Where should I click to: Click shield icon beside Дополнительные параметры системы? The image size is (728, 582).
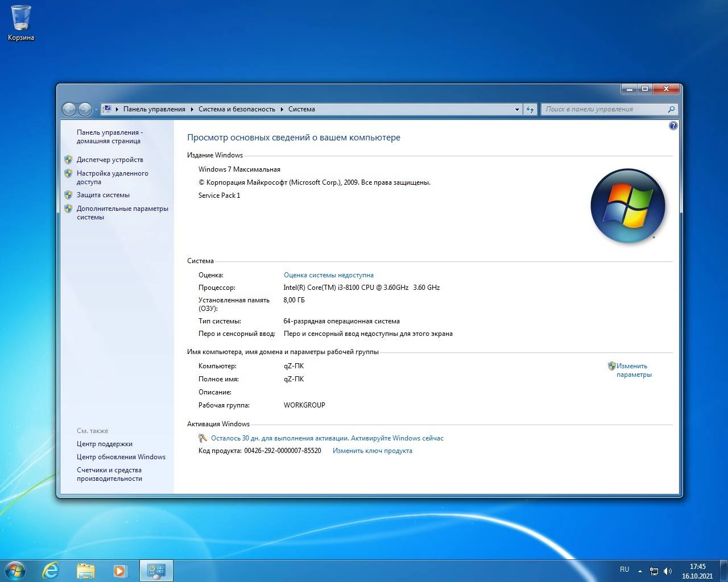pyautogui.click(x=68, y=209)
